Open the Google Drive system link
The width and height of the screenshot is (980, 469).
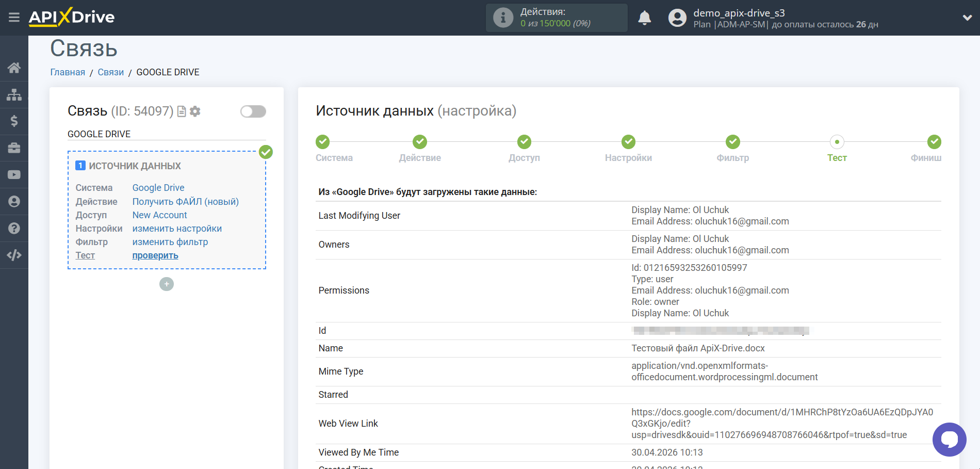click(158, 188)
